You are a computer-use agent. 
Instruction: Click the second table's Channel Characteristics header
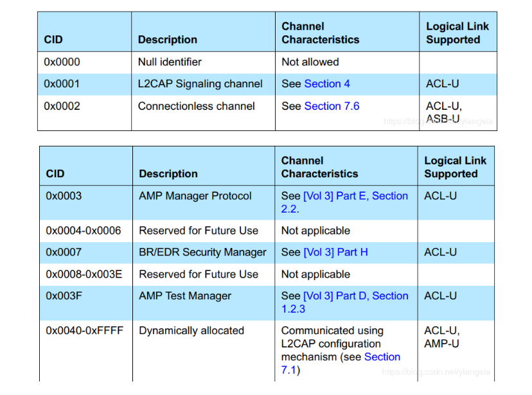319,167
